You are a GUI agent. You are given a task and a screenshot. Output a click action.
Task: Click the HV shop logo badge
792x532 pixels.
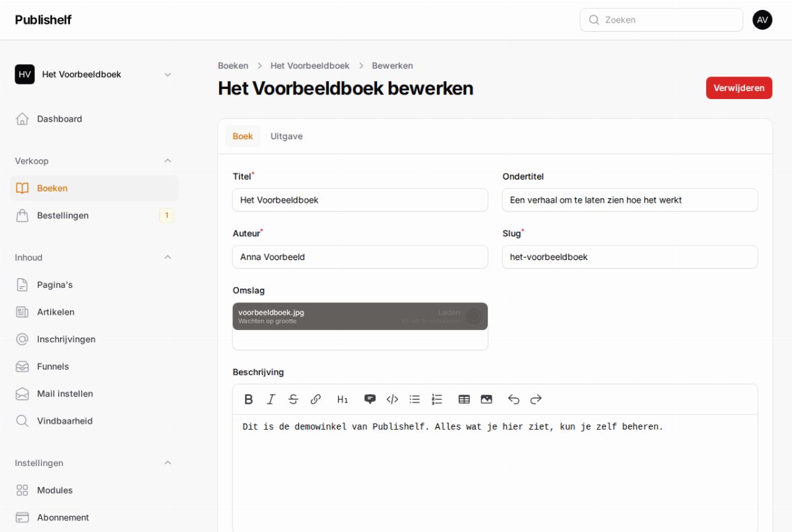click(x=25, y=75)
